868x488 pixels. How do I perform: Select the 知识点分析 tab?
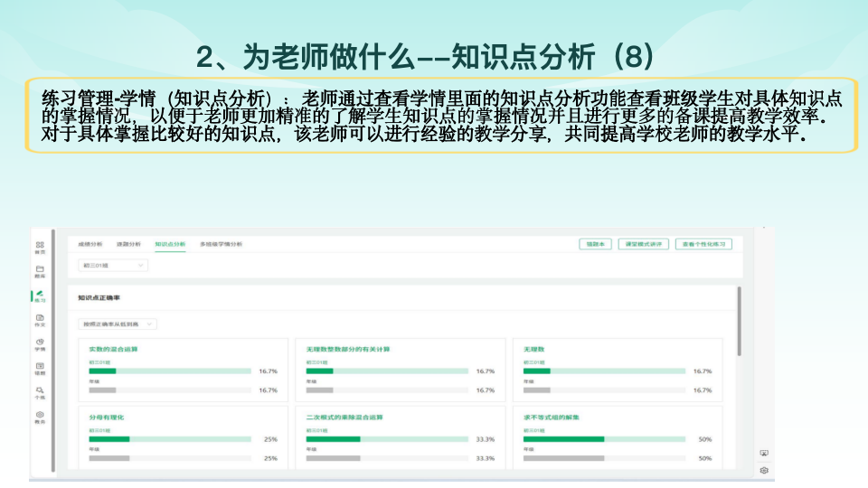169,244
